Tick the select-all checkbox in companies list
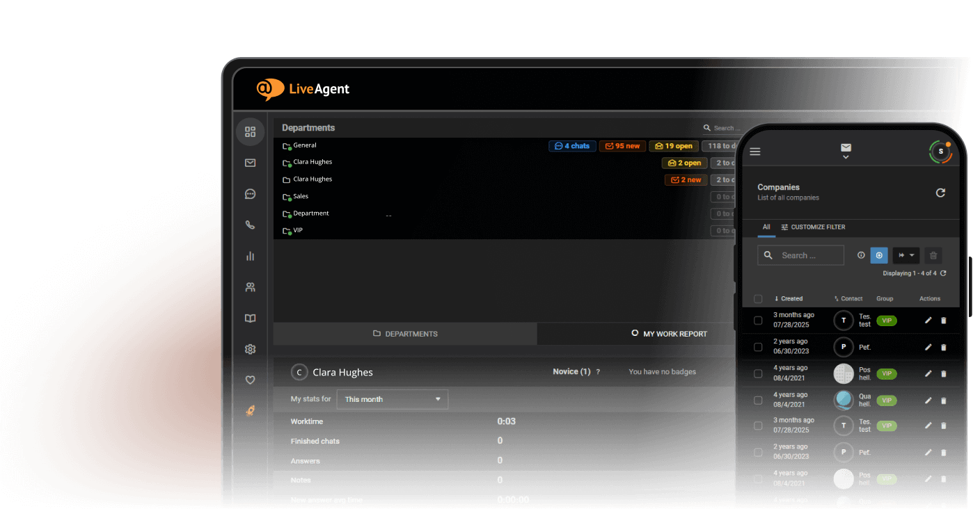Screen dimensions: 980x509 (758, 298)
